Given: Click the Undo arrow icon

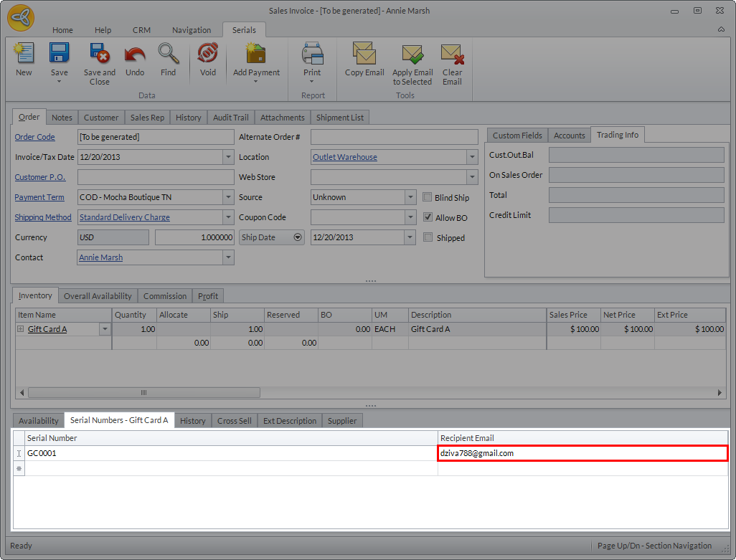Looking at the screenshot, I should [135, 54].
